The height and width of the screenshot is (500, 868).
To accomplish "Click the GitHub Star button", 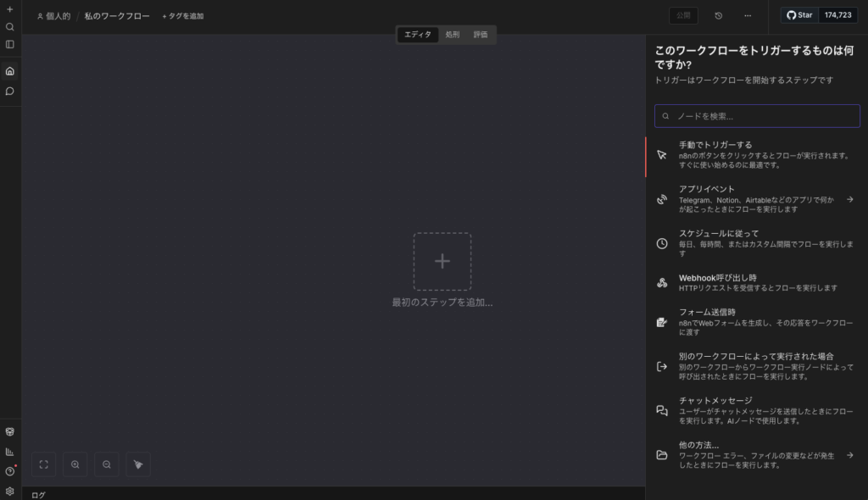I will 799,15.
